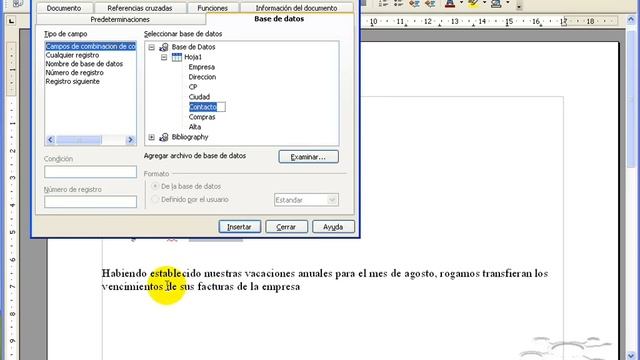Open the toolbar overflow options arrow

[519, 6]
